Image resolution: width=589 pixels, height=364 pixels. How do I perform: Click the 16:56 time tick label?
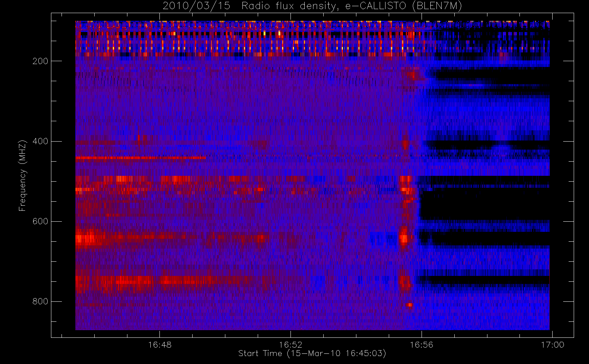click(422, 345)
